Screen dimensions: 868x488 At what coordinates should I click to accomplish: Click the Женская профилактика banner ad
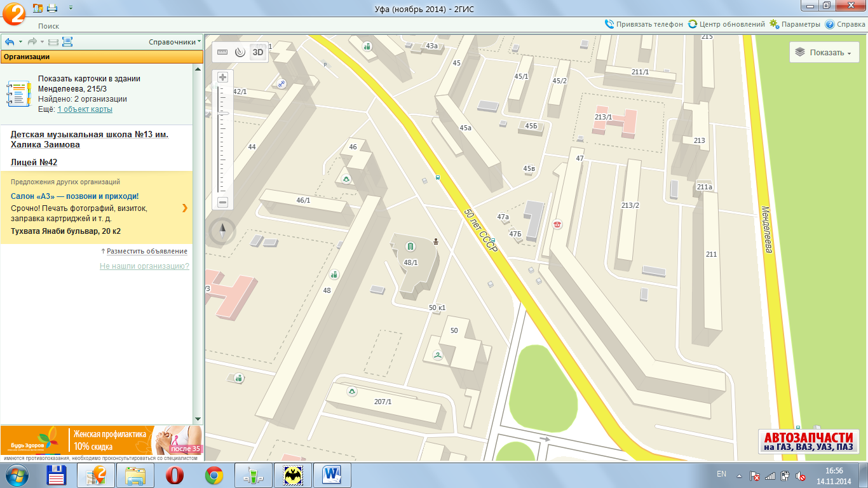[102, 440]
